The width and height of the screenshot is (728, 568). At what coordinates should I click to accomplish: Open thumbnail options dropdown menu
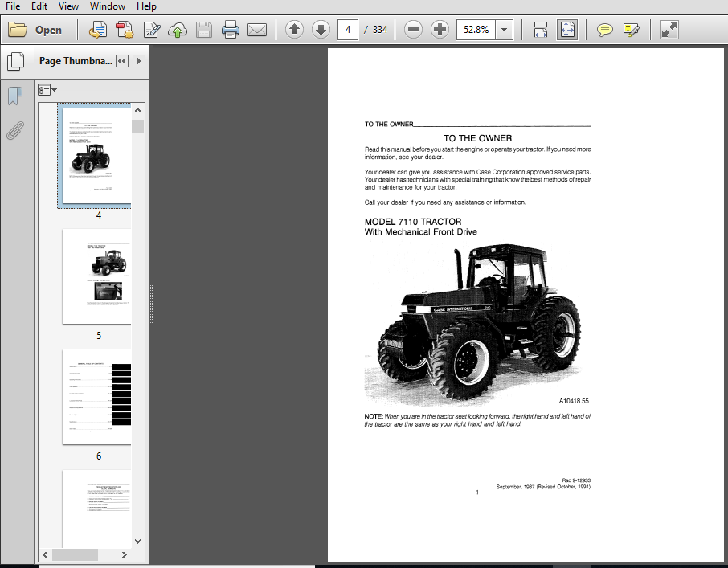47,90
